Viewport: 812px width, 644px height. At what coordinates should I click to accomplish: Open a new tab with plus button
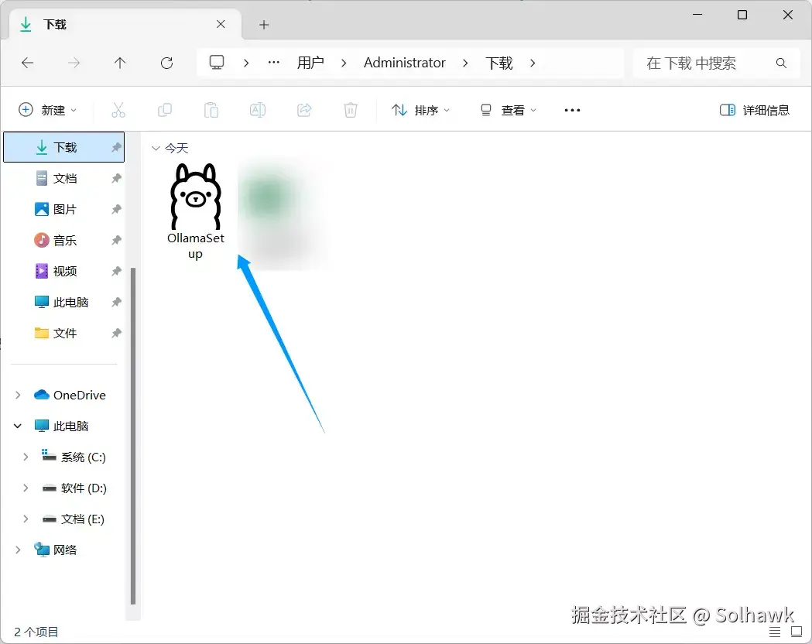[x=264, y=24]
